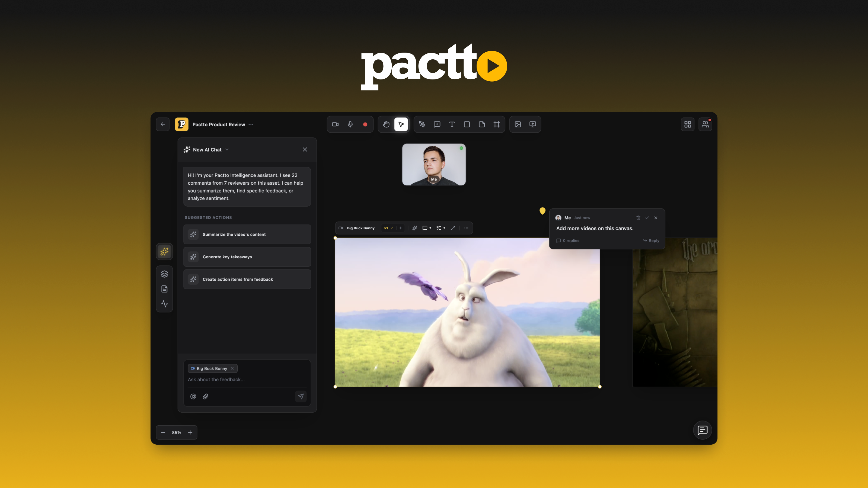
Task: Toggle the camera on or off
Action: tap(335, 124)
